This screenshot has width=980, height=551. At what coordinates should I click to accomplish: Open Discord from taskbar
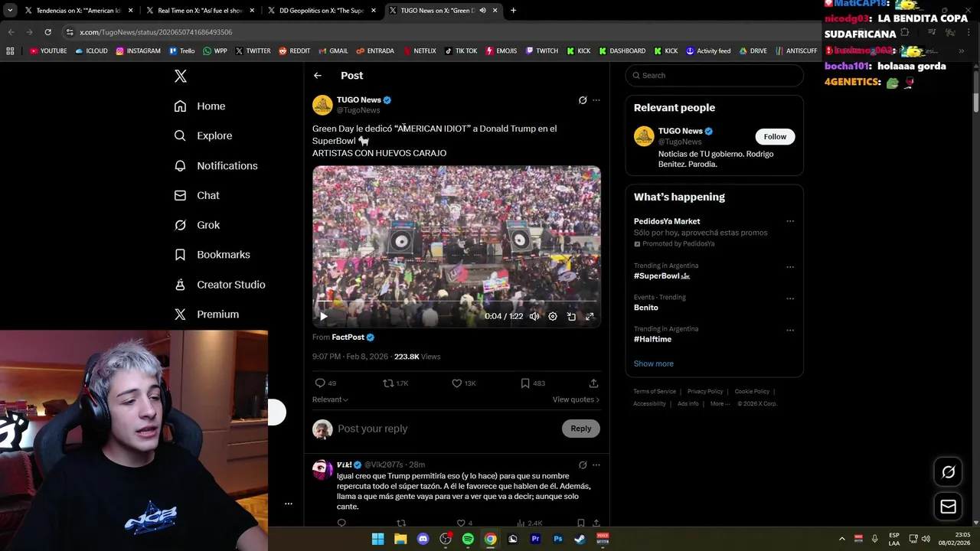point(423,539)
